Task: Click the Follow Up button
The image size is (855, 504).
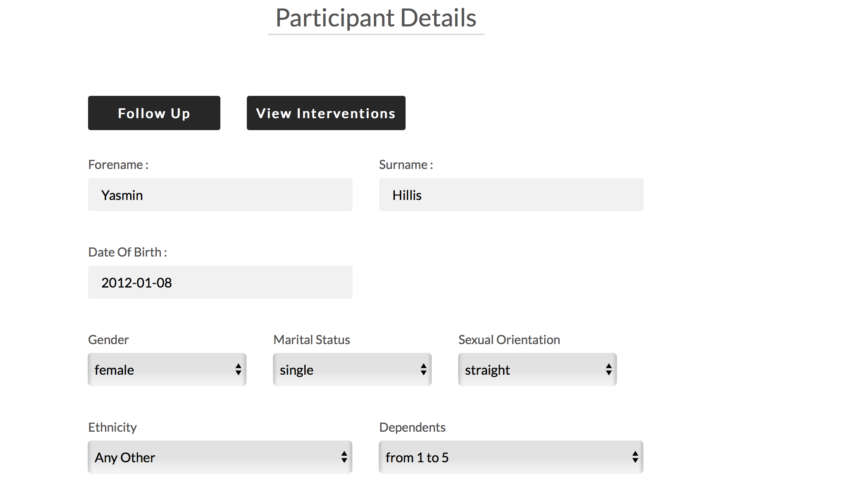Action: point(154,113)
